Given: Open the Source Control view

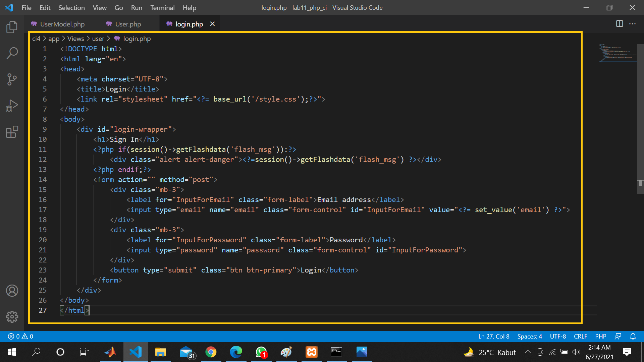Looking at the screenshot, I should point(12,79).
